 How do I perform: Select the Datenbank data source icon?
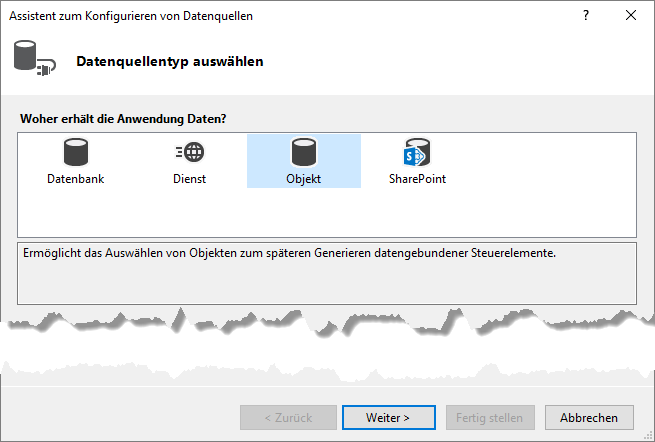(76, 152)
